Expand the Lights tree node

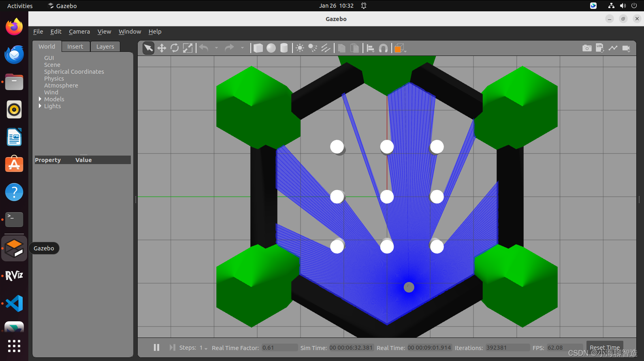[x=40, y=106]
